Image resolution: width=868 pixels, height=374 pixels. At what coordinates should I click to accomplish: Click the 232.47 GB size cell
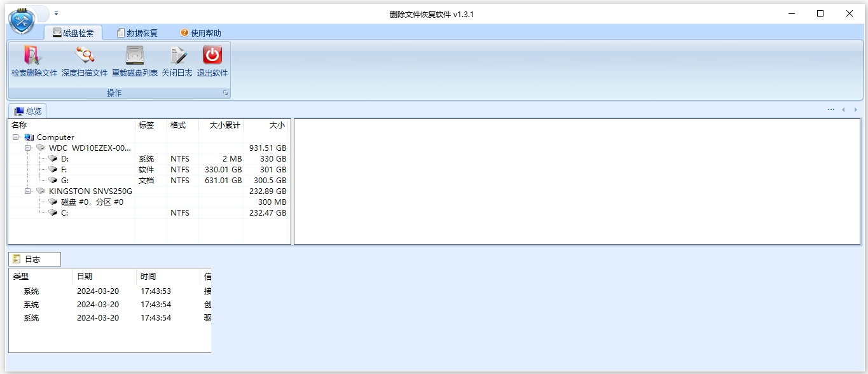268,213
